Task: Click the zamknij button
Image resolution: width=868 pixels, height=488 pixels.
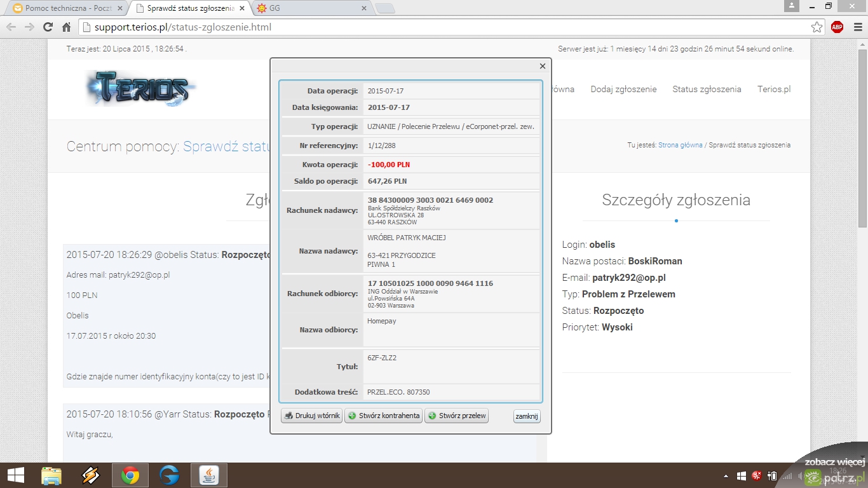Action: 527,416
